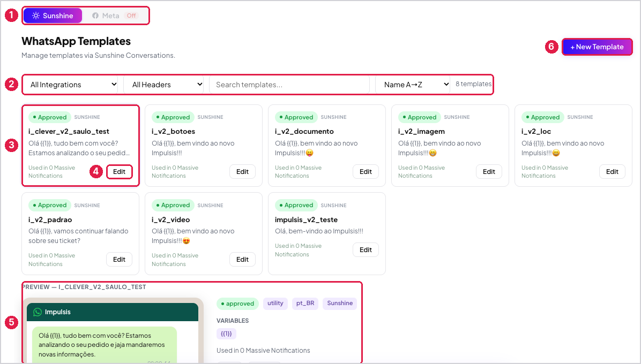Select the impulsis_v2_teste template title

pos(306,219)
